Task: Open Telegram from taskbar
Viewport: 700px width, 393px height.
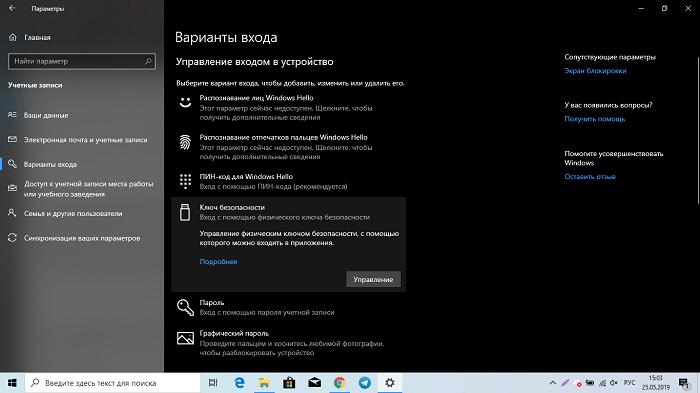Action: pos(365,383)
